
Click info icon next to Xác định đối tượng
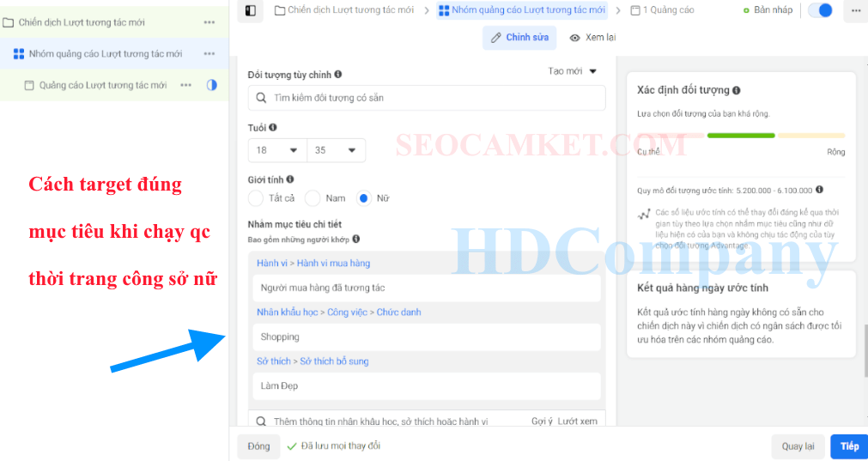[737, 90]
